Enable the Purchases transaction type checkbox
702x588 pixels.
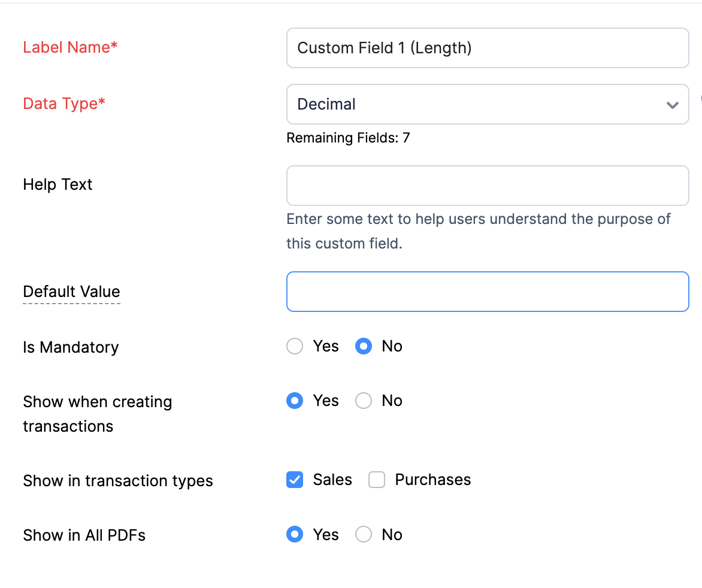(377, 480)
